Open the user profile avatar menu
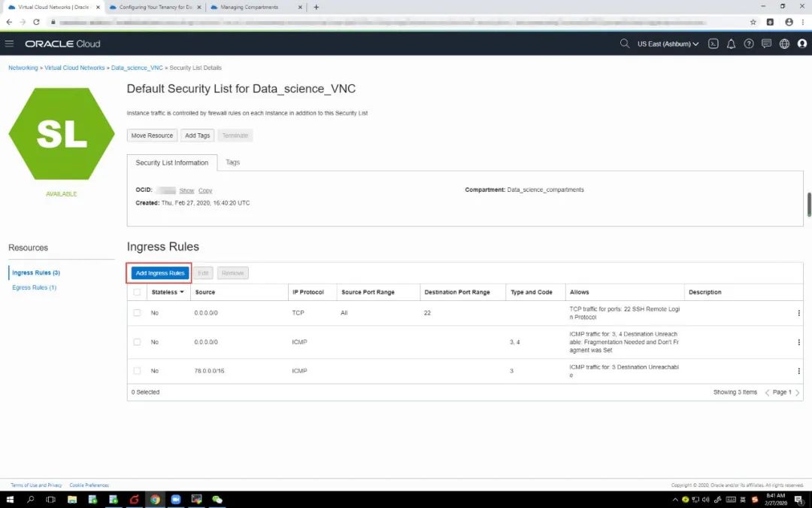Image resolution: width=812 pixels, height=508 pixels. click(801, 44)
